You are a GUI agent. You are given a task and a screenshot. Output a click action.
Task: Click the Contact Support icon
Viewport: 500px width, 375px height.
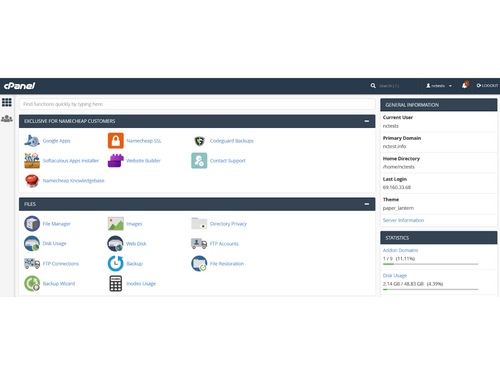pos(199,161)
